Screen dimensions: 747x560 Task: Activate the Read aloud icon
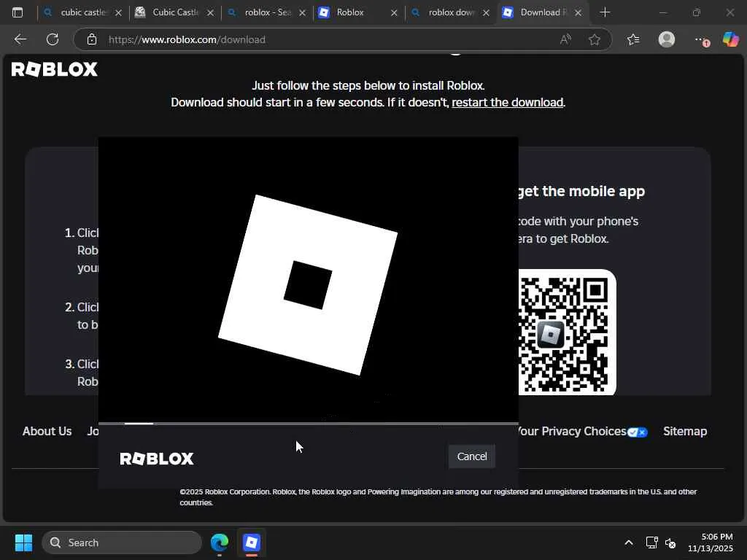coord(565,39)
